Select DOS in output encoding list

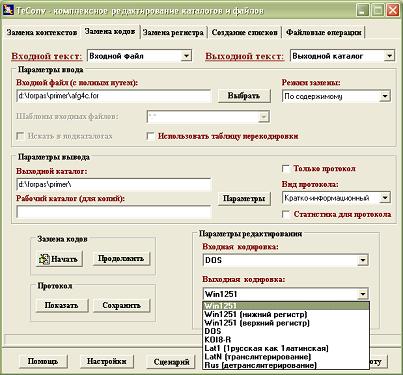[286, 331]
